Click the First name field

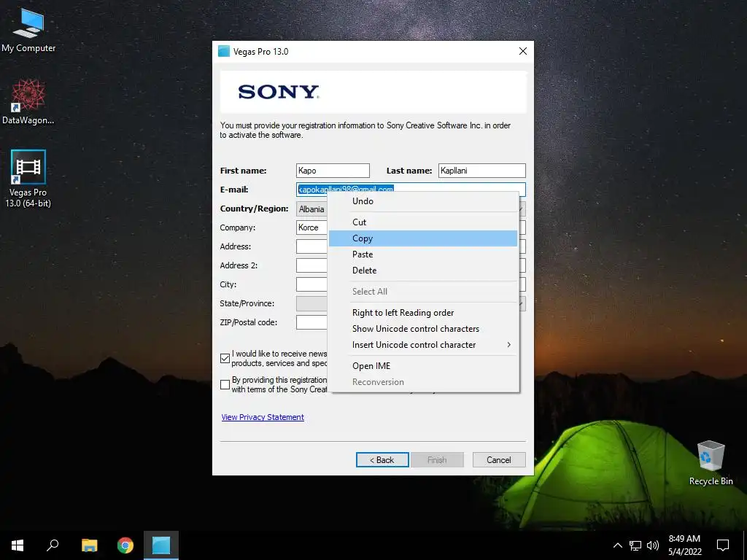coord(333,171)
